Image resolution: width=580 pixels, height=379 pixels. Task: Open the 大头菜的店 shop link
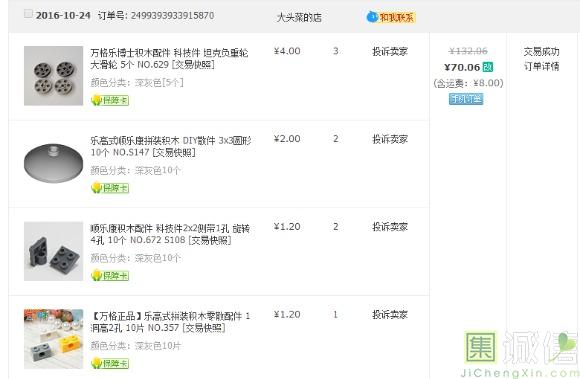pyautogui.click(x=299, y=17)
